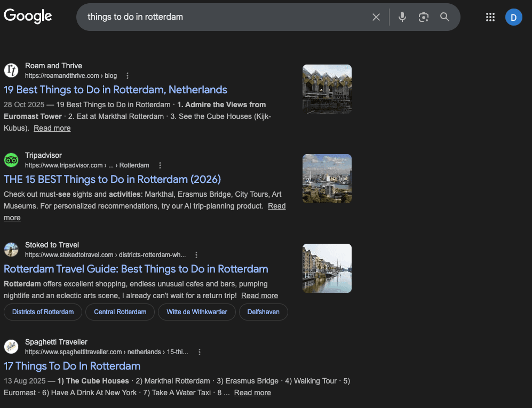The image size is (532, 408).
Task: Clear the search query with the X
Action: [x=376, y=17]
